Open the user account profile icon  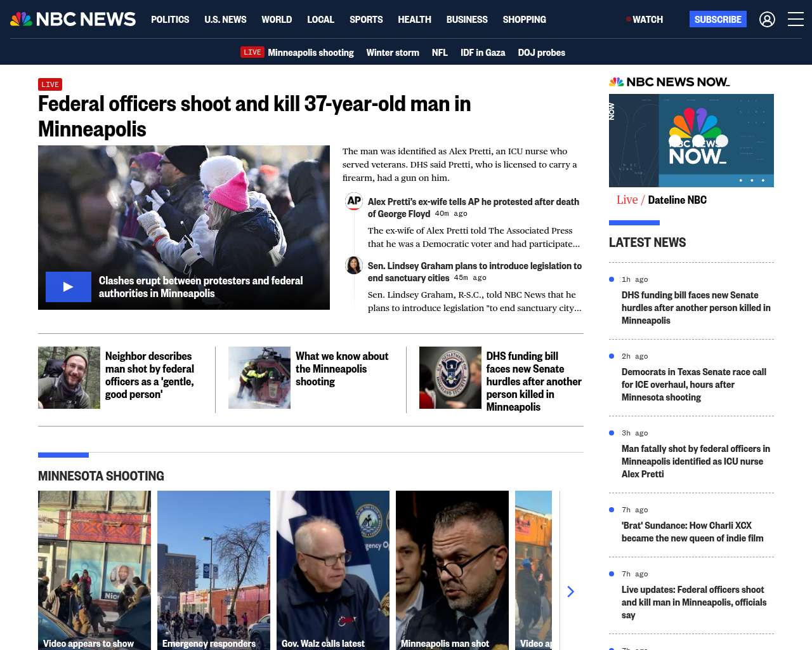[x=767, y=20]
